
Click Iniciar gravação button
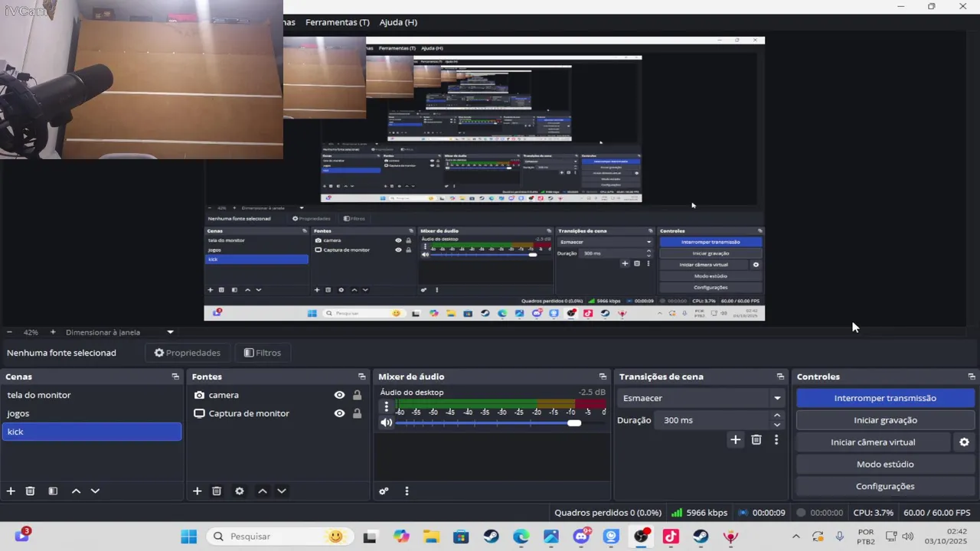(885, 420)
